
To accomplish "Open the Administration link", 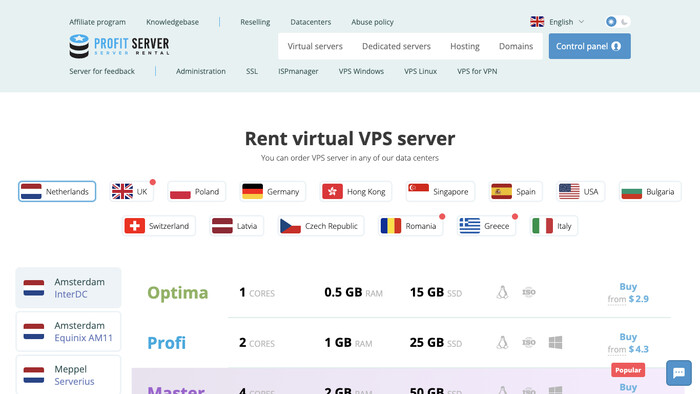I will pos(200,71).
